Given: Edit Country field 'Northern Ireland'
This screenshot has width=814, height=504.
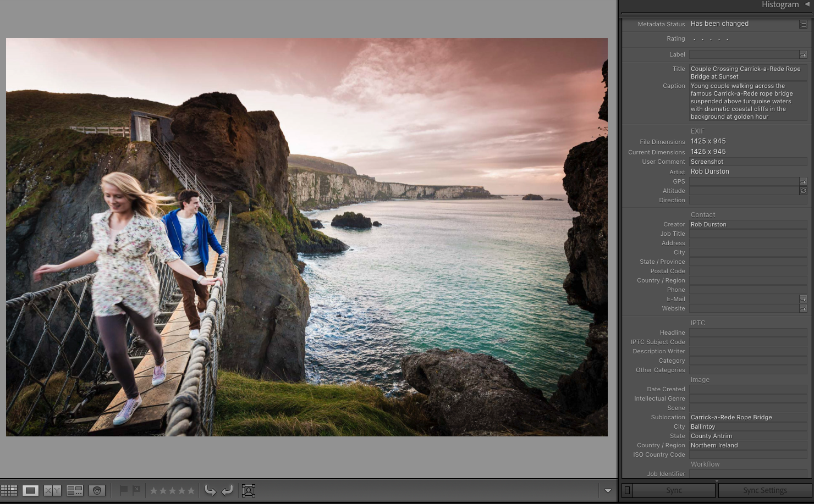Looking at the screenshot, I should point(748,445).
